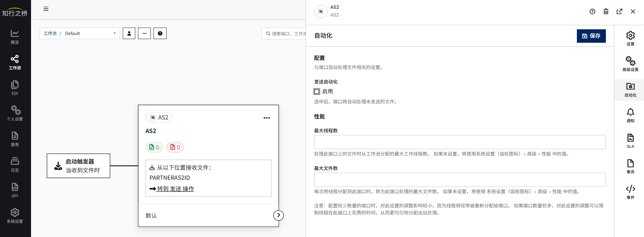Open the EDI sidebar item
This screenshot has height=237, width=644.
click(15, 88)
